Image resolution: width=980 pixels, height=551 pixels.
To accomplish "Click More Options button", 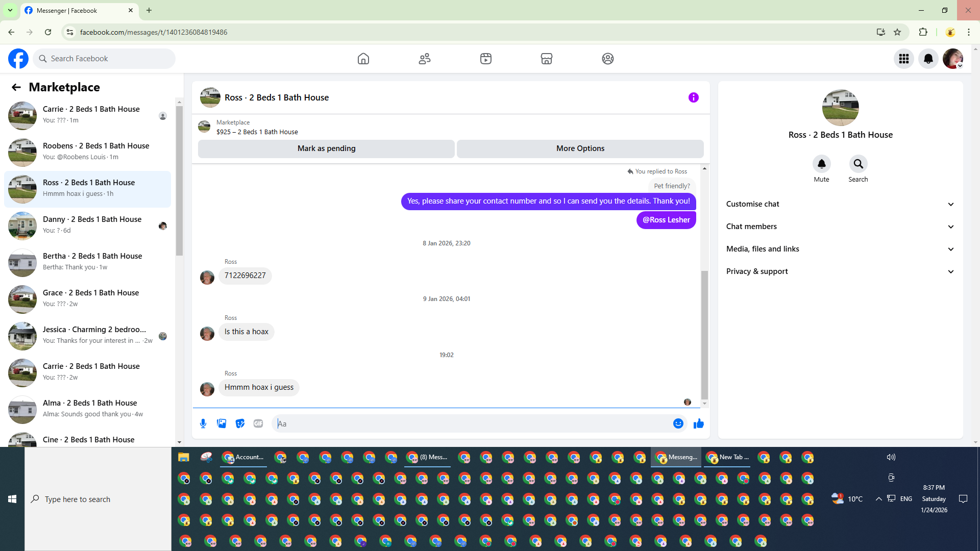I will (x=580, y=148).
